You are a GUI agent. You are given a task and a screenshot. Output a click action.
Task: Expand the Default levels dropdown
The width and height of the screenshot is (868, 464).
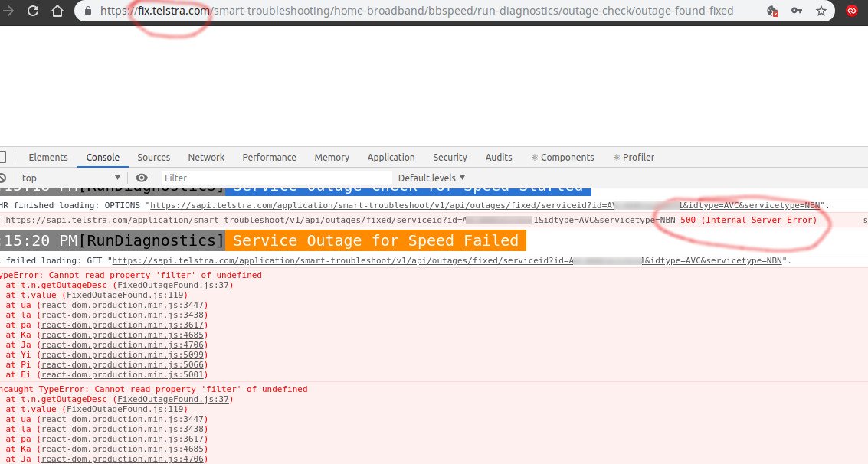pyautogui.click(x=432, y=178)
